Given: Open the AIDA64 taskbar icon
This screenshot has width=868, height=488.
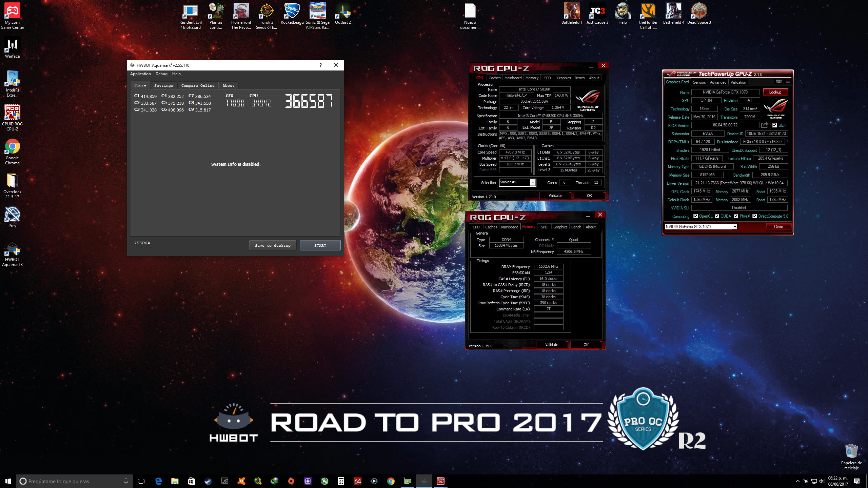Looking at the screenshot, I should (358, 481).
